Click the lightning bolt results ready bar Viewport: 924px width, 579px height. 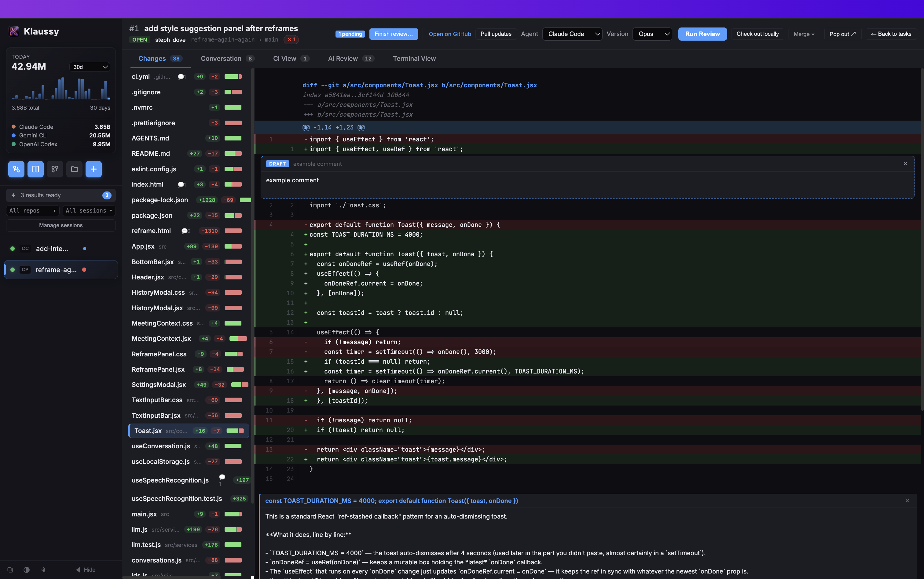[61, 195]
